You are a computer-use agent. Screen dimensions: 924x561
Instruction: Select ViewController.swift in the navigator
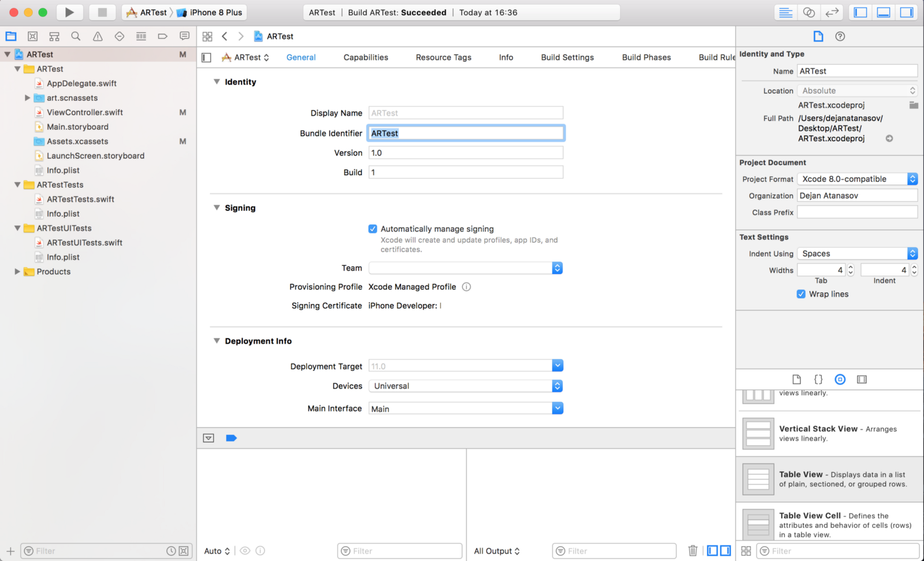click(85, 112)
